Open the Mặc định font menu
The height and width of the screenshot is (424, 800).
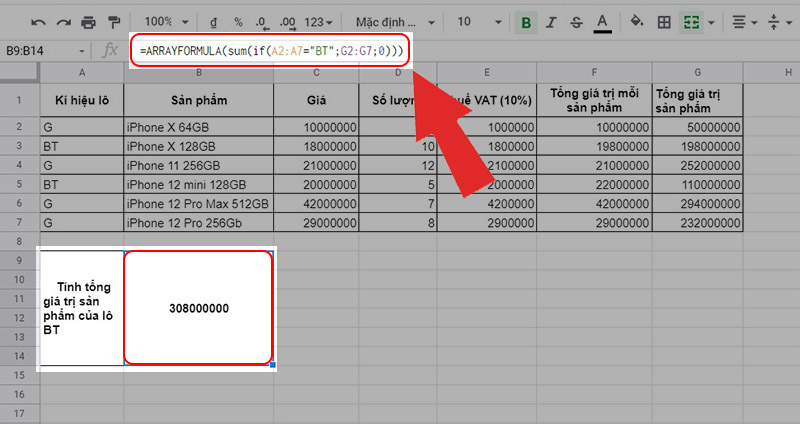(396, 21)
